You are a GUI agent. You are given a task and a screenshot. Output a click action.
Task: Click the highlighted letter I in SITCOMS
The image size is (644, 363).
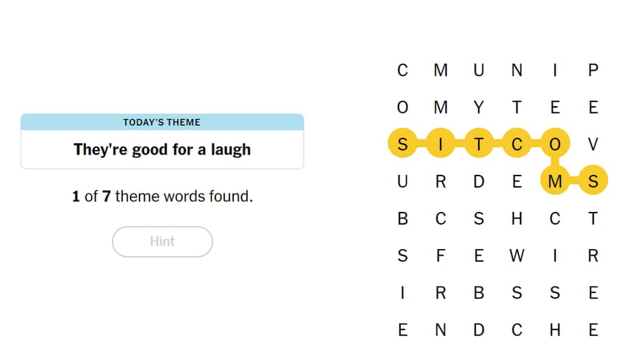(x=441, y=144)
